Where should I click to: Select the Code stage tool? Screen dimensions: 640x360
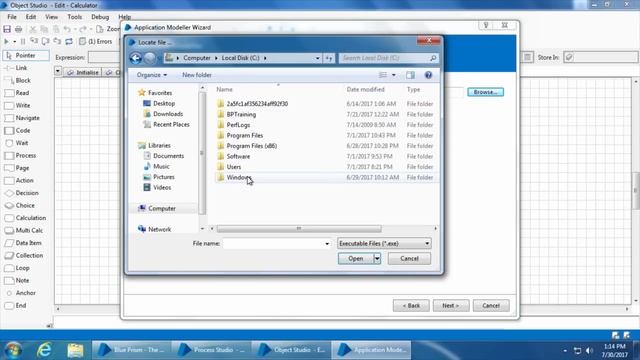18,131
